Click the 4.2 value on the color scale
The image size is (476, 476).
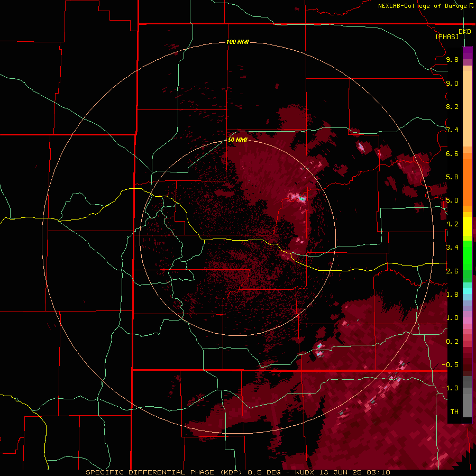click(452, 224)
